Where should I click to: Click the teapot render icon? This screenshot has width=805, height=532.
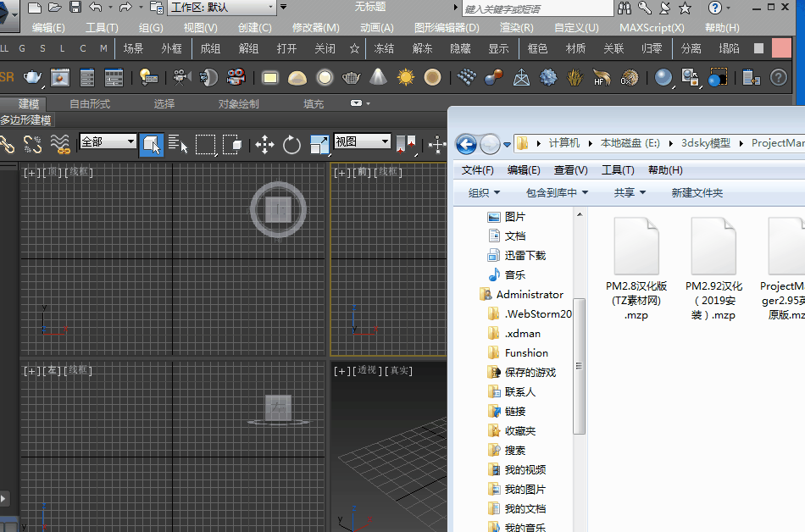pos(32,78)
